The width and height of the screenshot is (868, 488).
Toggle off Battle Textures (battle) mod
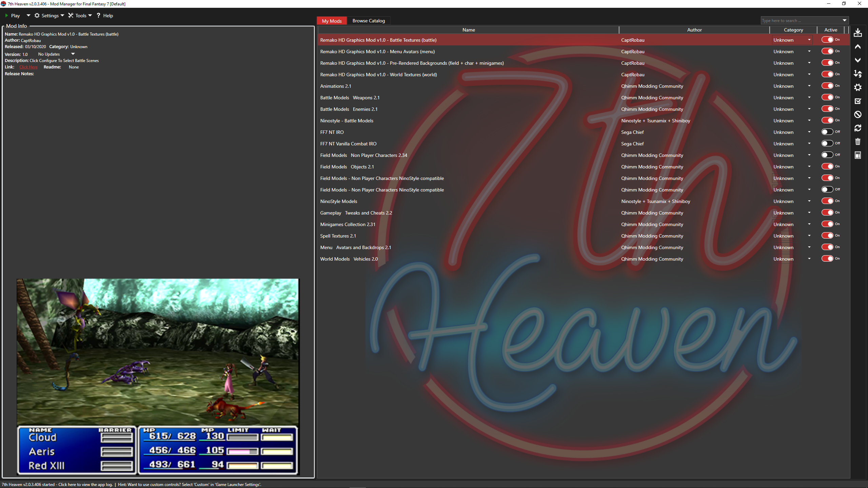tap(827, 40)
